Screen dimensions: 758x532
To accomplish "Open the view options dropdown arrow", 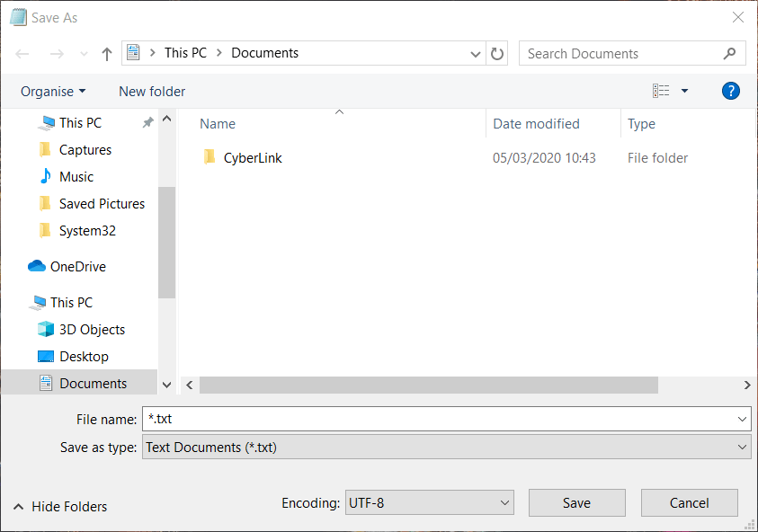I will tap(684, 91).
